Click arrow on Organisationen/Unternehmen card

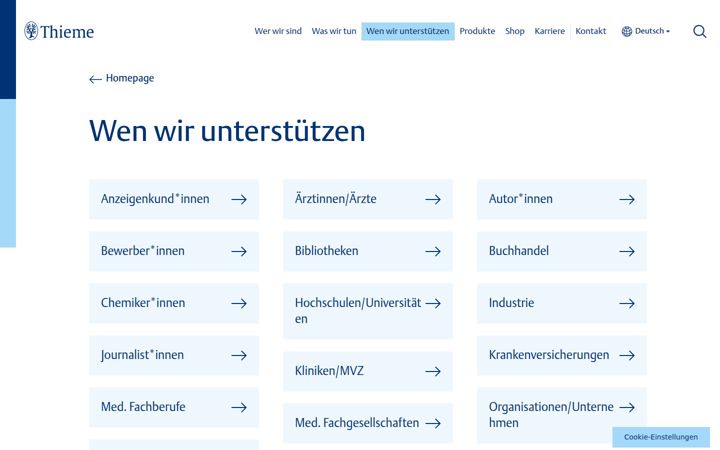[627, 407]
